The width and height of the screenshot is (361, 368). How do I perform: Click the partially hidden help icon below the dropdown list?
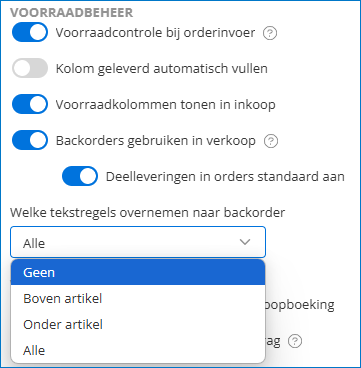coord(295,341)
